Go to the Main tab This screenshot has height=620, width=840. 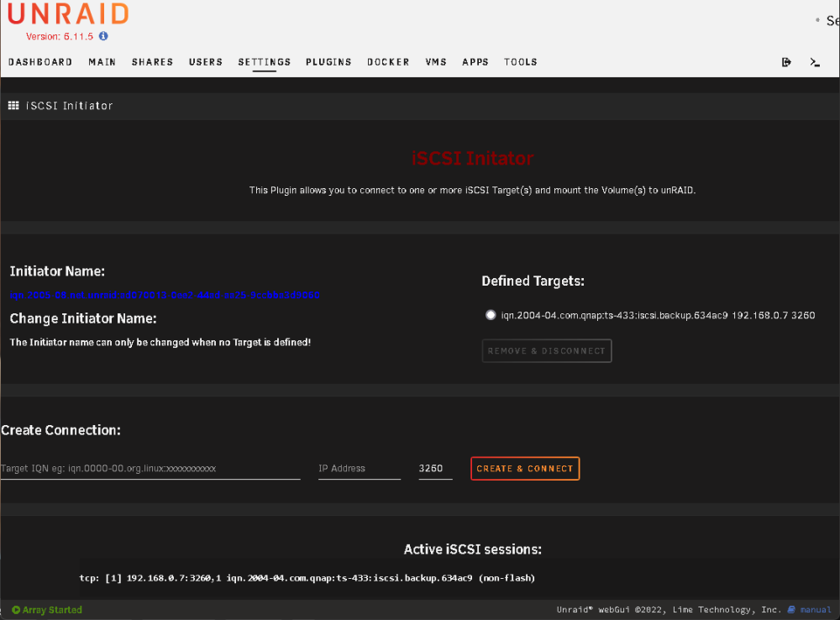coord(102,62)
